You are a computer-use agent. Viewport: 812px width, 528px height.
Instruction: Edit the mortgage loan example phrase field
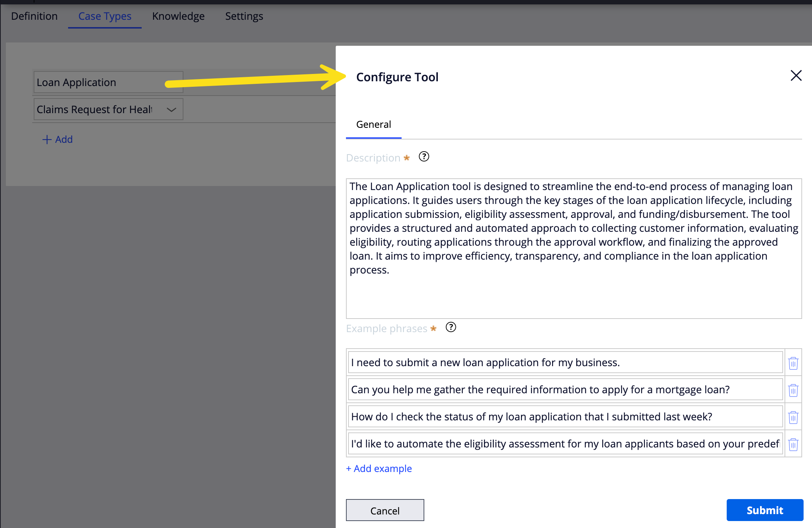click(565, 390)
